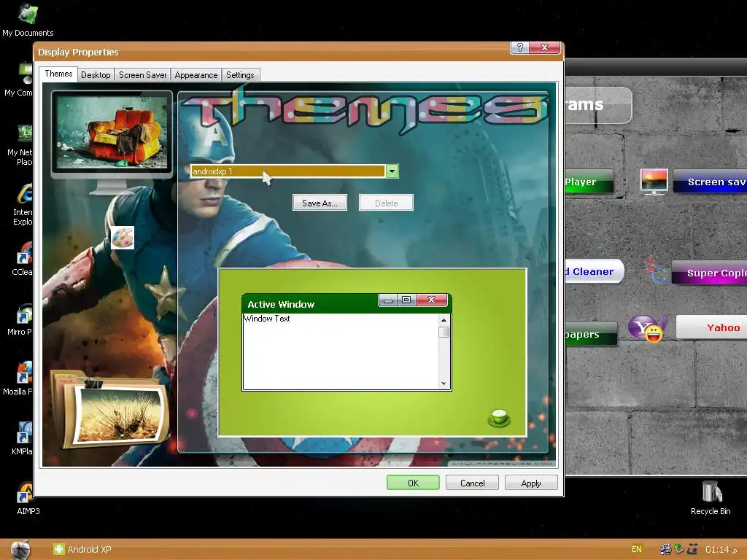747x560 pixels.
Task: Click the Screen saver button in background window
Action: pyautogui.click(x=711, y=182)
